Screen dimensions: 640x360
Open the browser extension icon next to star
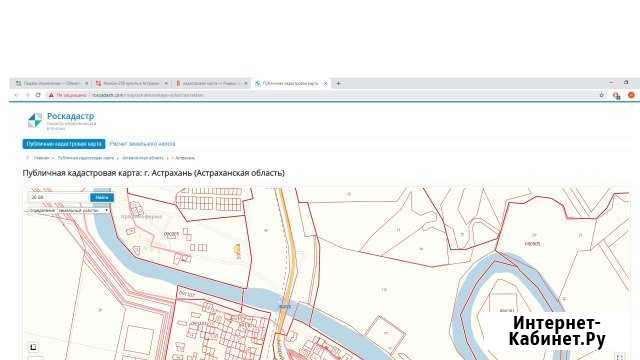coord(616,96)
